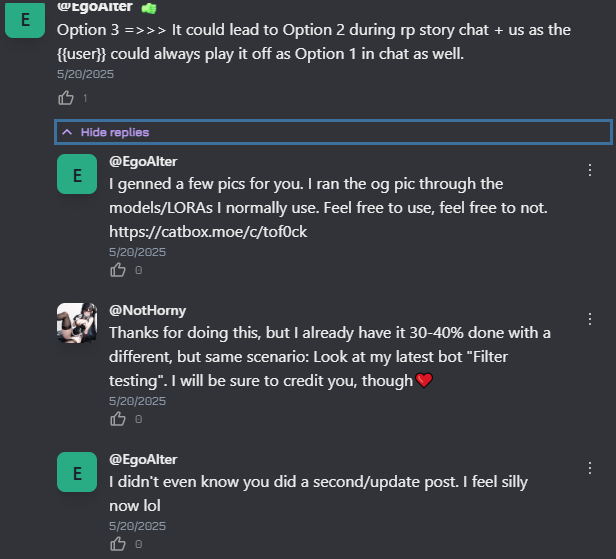Click EgoAlter's green E avatar at top
616x559 pixels.
(25, 20)
